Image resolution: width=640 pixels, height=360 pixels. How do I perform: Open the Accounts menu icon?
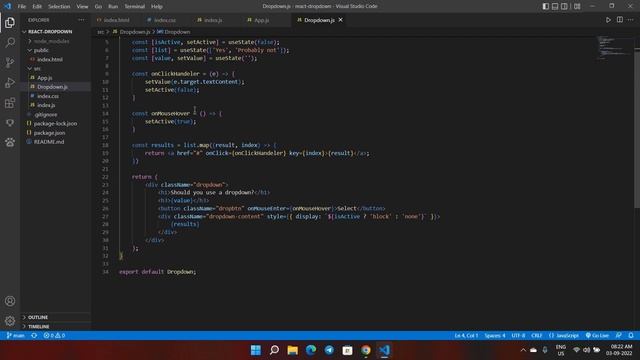10,301
